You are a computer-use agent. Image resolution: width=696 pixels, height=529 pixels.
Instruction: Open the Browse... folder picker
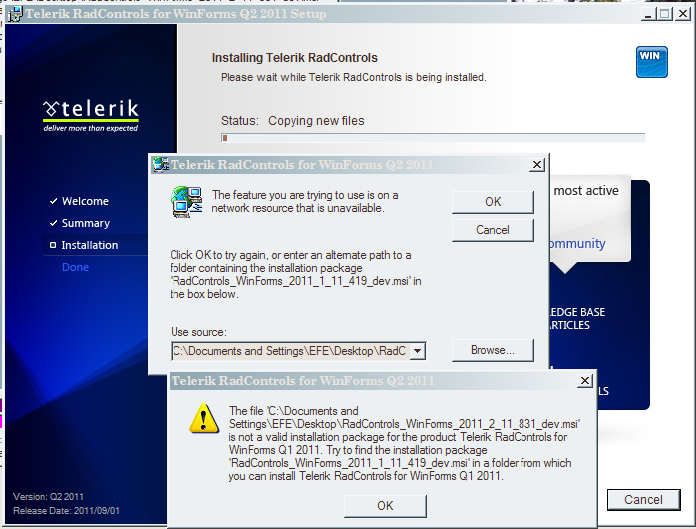(493, 350)
